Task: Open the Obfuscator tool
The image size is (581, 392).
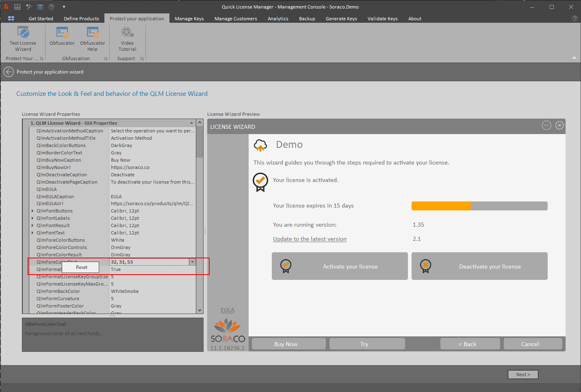Action: (x=62, y=36)
